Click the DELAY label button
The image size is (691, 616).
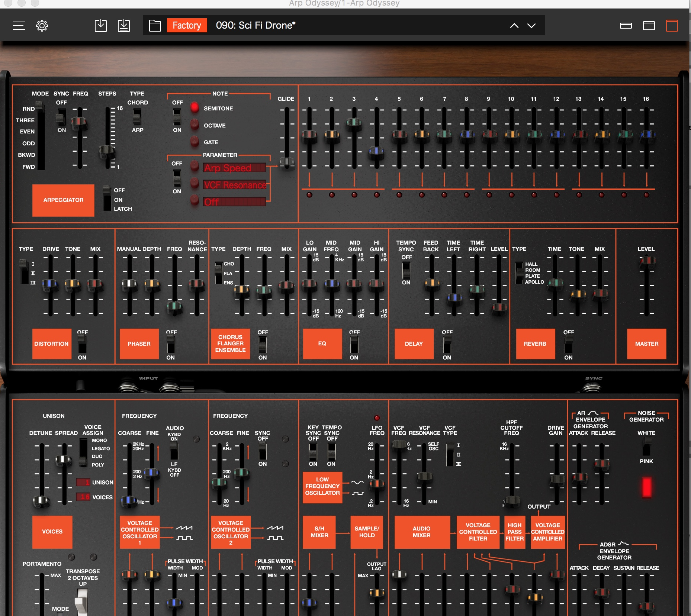coord(414,344)
